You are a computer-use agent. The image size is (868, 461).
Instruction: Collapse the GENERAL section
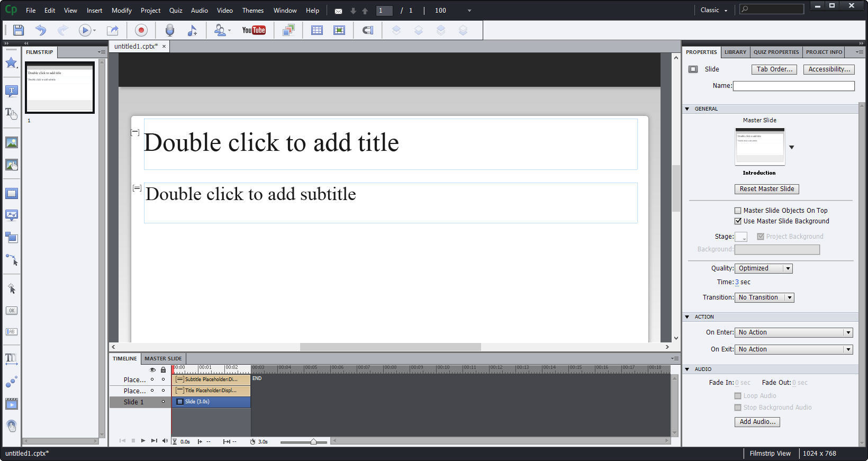688,109
